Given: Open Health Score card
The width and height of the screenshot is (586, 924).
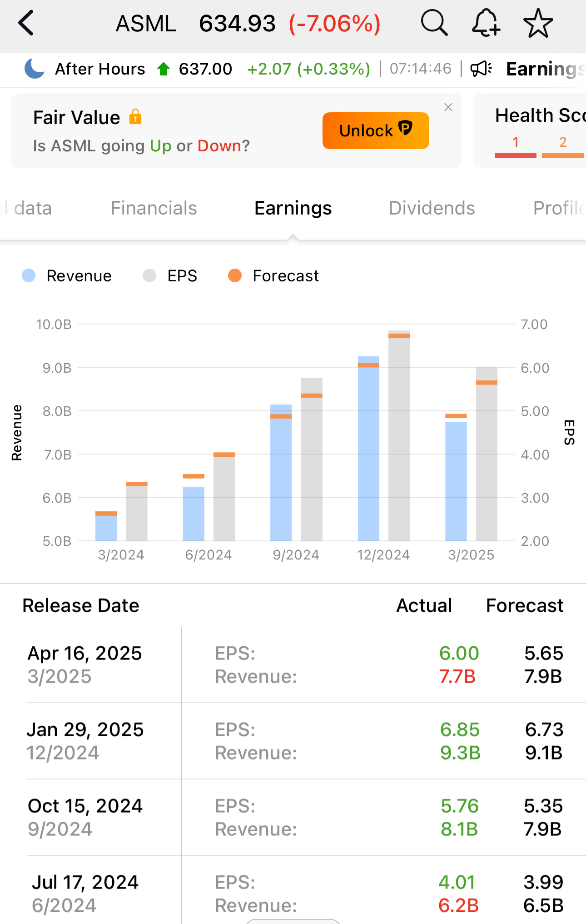Looking at the screenshot, I should click(x=530, y=130).
